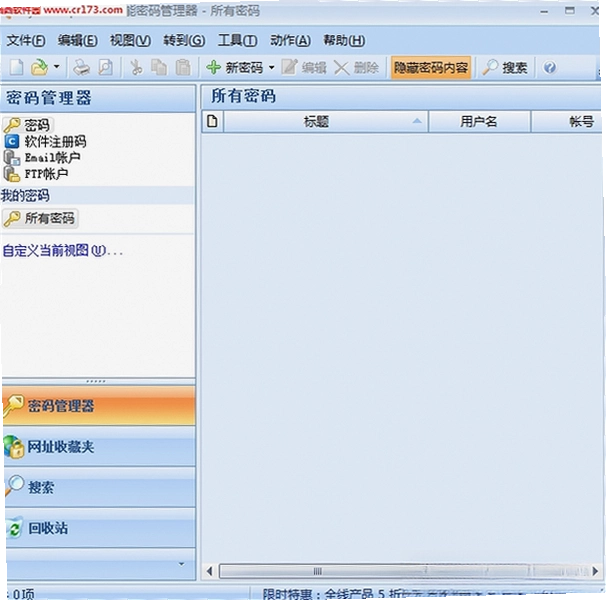This screenshot has height=600, width=606.
Task: Click the blue help question icon
Action: pyautogui.click(x=550, y=68)
